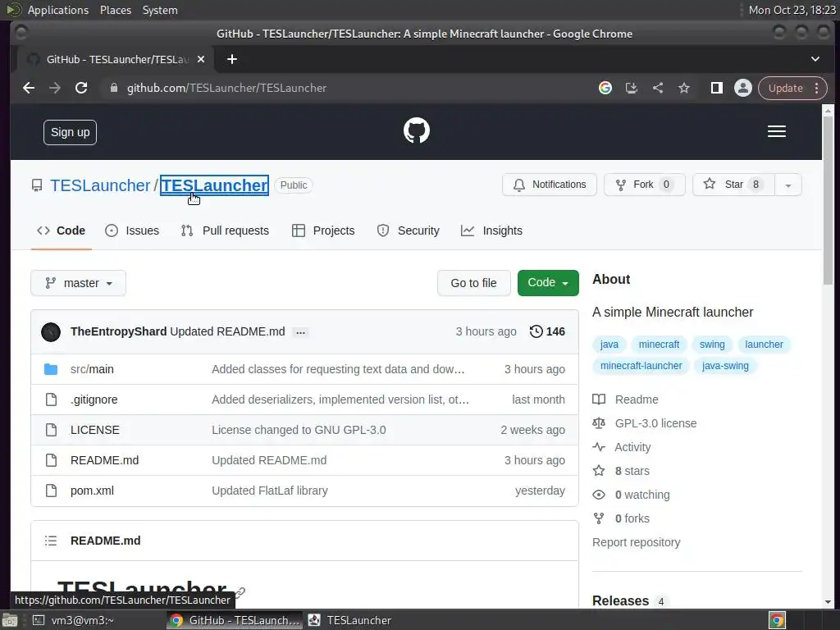Image resolution: width=840 pixels, height=630 pixels.
Task: Close the GitHub TESLauncher browser tab
Action: click(201, 59)
